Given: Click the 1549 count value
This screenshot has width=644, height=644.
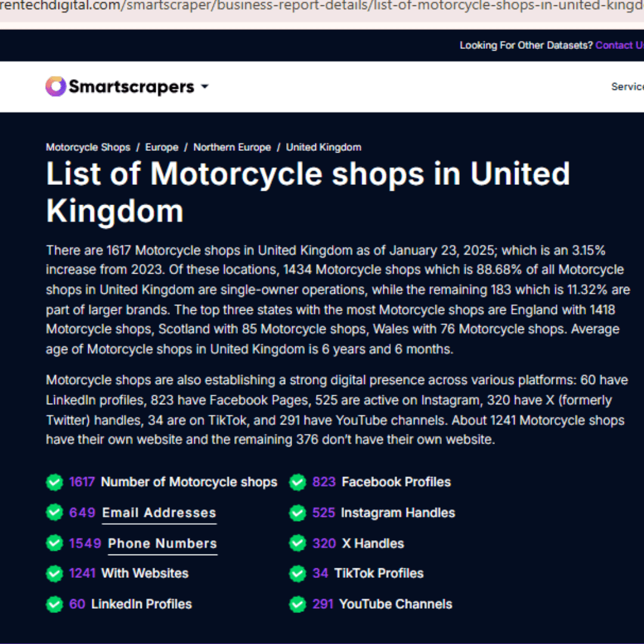Looking at the screenshot, I should (85, 543).
